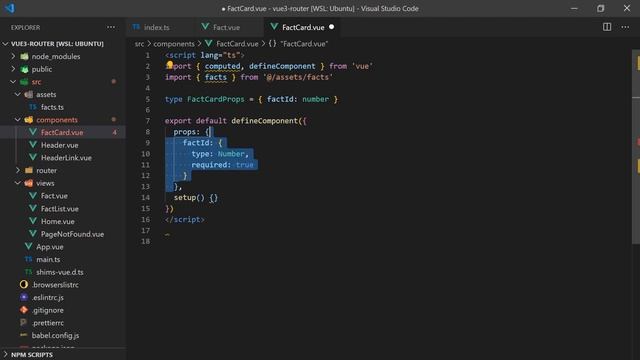Image resolution: width=640 pixels, height=360 pixels.
Task: Select the FactCard.vue editor tab
Action: (x=303, y=27)
